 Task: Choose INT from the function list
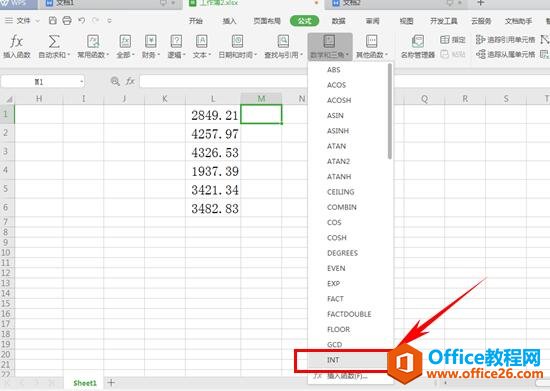click(x=347, y=360)
